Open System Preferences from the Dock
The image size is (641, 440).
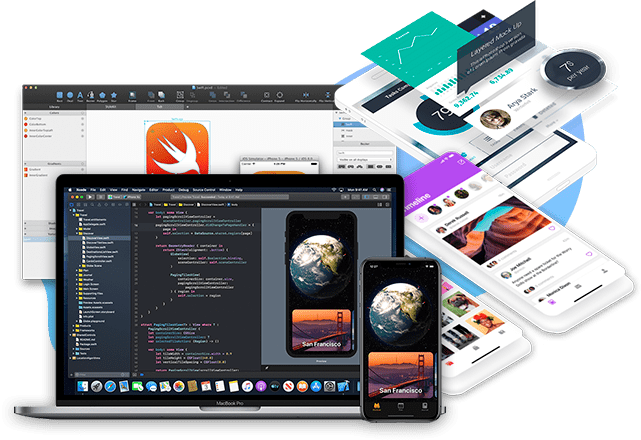click(x=329, y=386)
